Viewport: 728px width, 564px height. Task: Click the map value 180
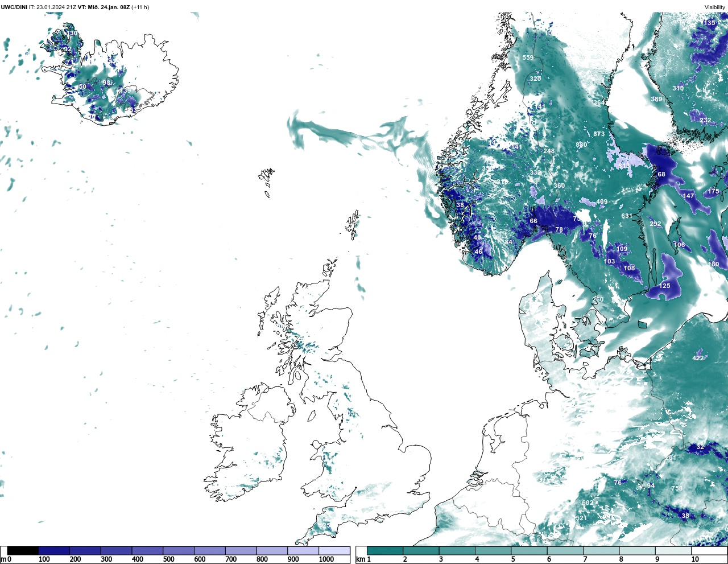[714, 264]
